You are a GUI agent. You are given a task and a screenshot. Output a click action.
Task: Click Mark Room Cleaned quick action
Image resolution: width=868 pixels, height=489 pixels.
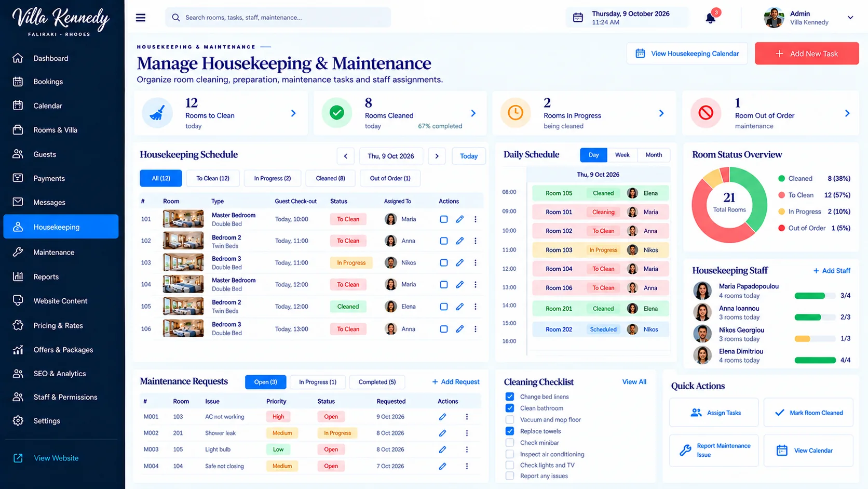[808, 413]
